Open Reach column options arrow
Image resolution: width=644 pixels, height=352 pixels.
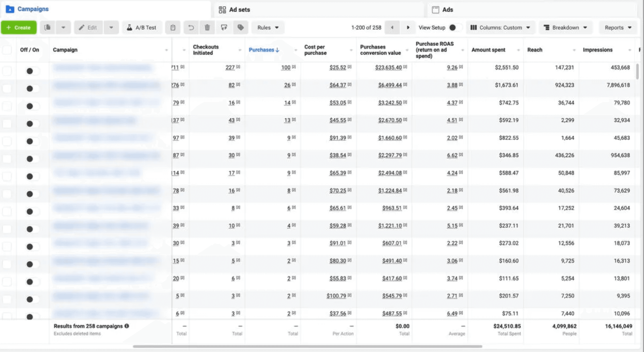[x=574, y=50]
